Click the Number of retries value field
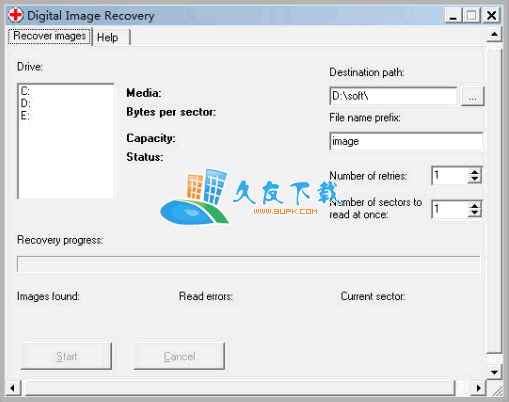The height and width of the screenshot is (402, 509). click(449, 175)
